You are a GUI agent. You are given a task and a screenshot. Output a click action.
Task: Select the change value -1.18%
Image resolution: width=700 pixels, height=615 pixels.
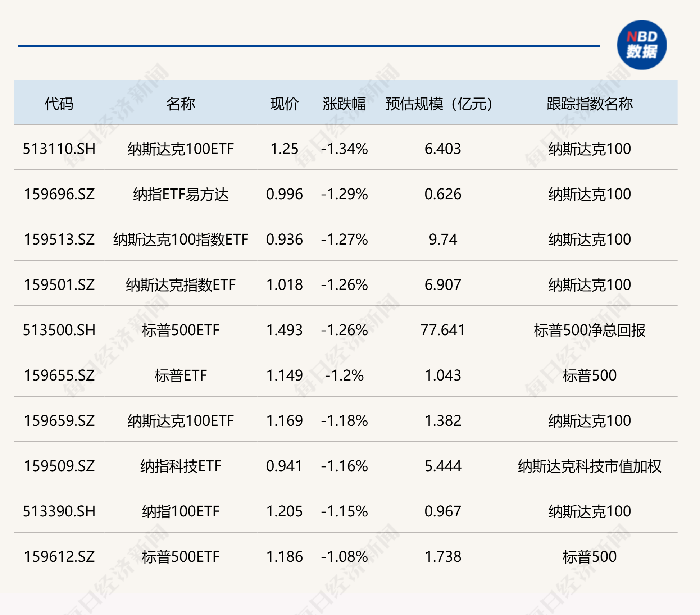tap(344, 421)
